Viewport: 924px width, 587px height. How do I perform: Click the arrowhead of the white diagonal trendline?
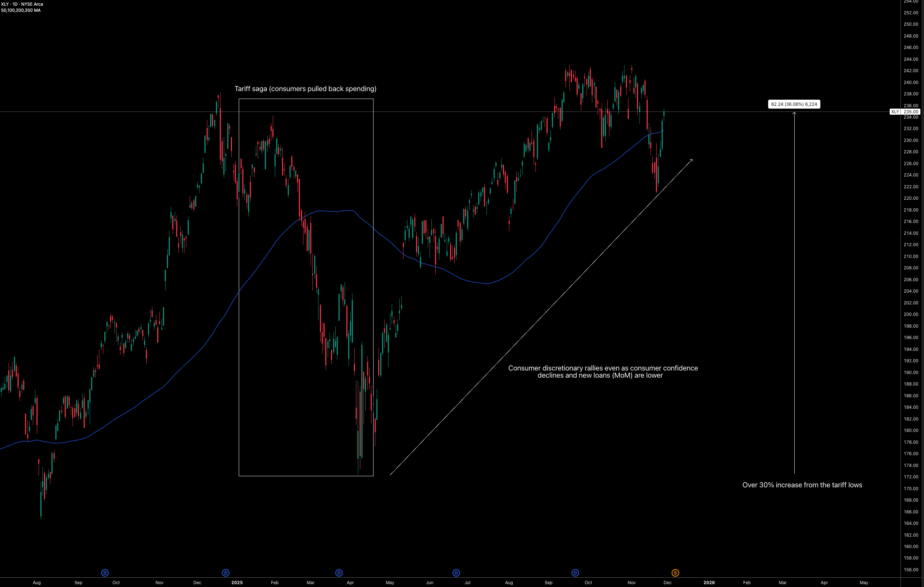click(691, 160)
